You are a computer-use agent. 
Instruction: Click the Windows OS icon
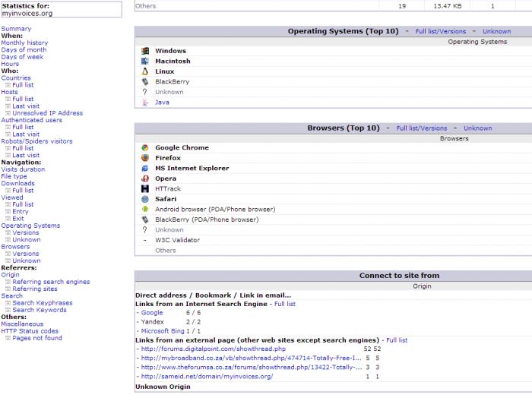[145, 51]
